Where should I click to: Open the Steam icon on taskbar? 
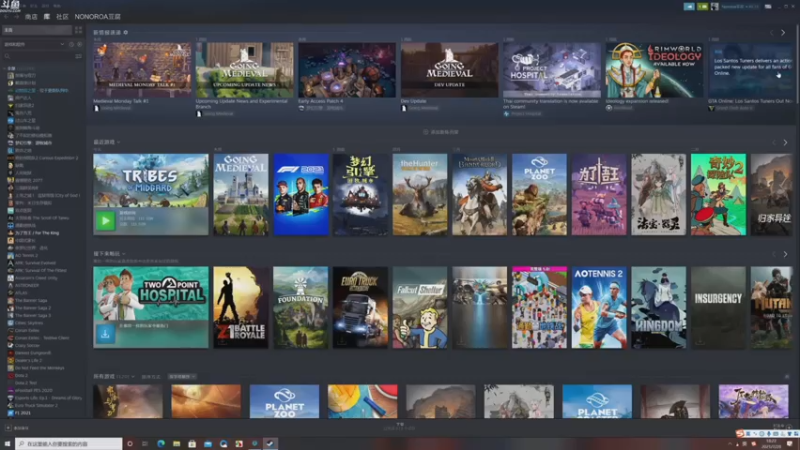270,444
